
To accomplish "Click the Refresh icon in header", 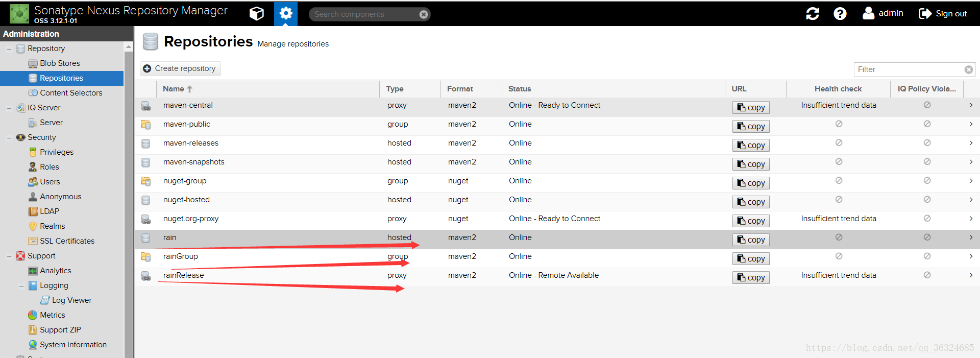I will 813,14.
